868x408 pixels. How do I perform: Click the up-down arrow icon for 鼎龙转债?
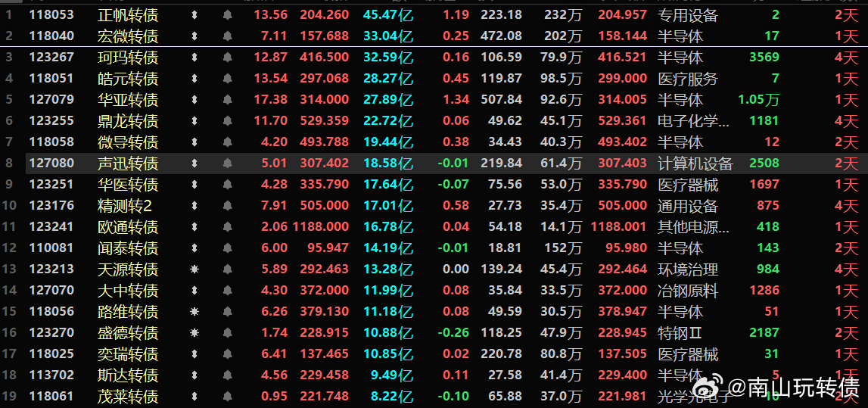tap(194, 120)
